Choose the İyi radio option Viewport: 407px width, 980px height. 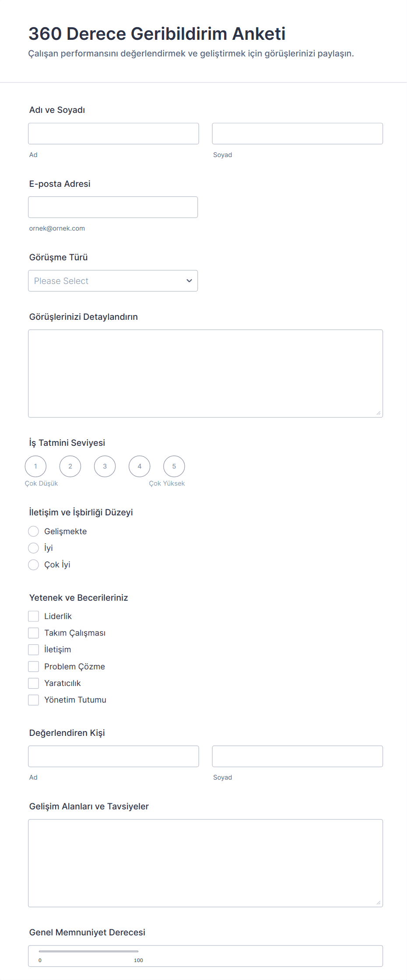tap(33, 548)
